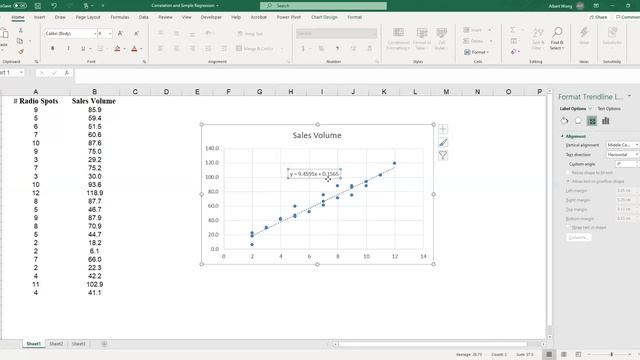This screenshot has width=640, height=360.
Task: Click the Clear eraser icon
Action: [x=513, y=52]
